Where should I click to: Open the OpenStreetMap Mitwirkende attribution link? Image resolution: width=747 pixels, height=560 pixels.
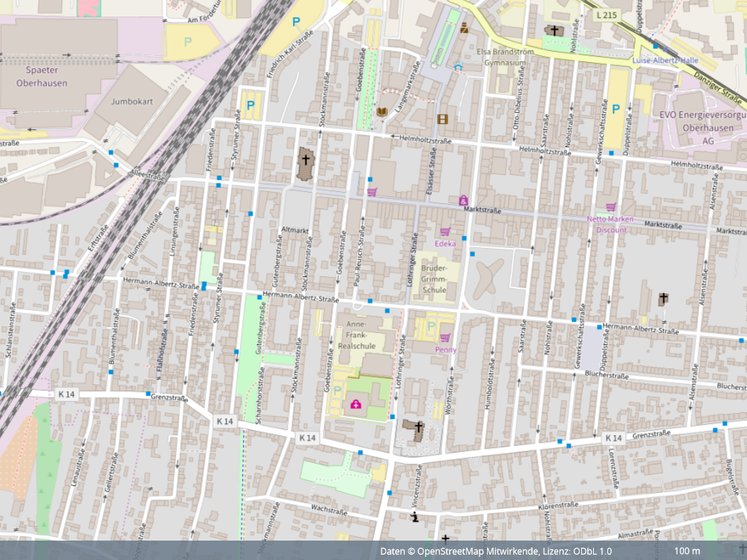tap(478, 551)
